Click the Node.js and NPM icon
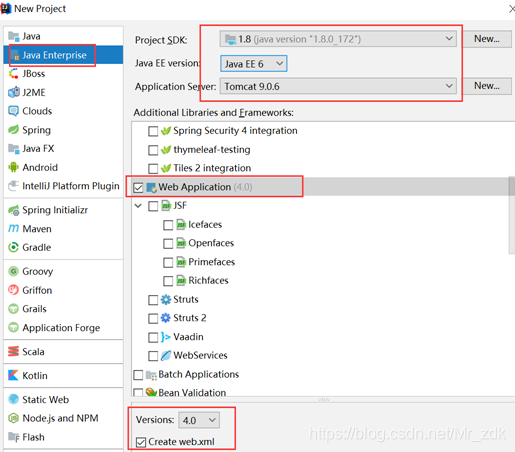Viewport: 515px width, 452px height. tap(14, 418)
